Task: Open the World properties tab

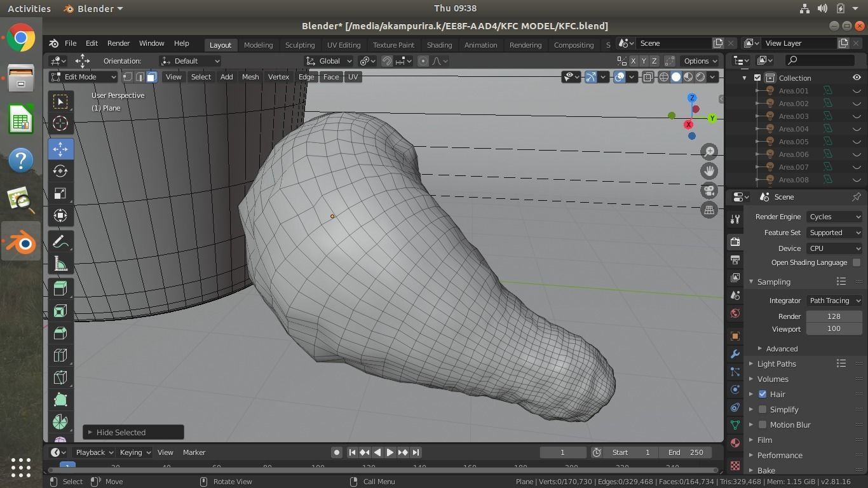Action: (735, 313)
